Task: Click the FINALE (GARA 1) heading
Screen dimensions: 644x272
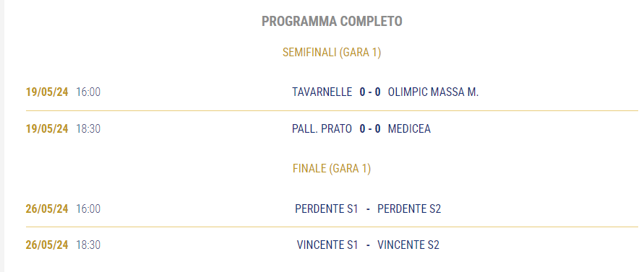Action: (332, 169)
